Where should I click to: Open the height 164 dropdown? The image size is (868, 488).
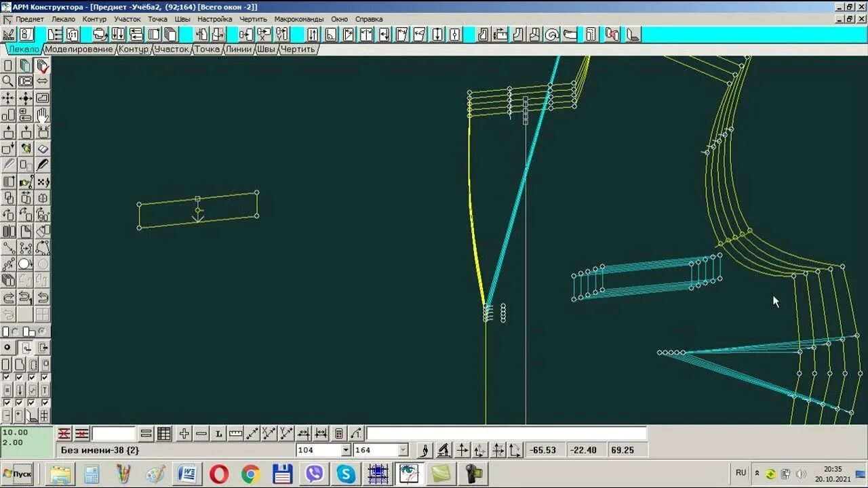click(403, 450)
